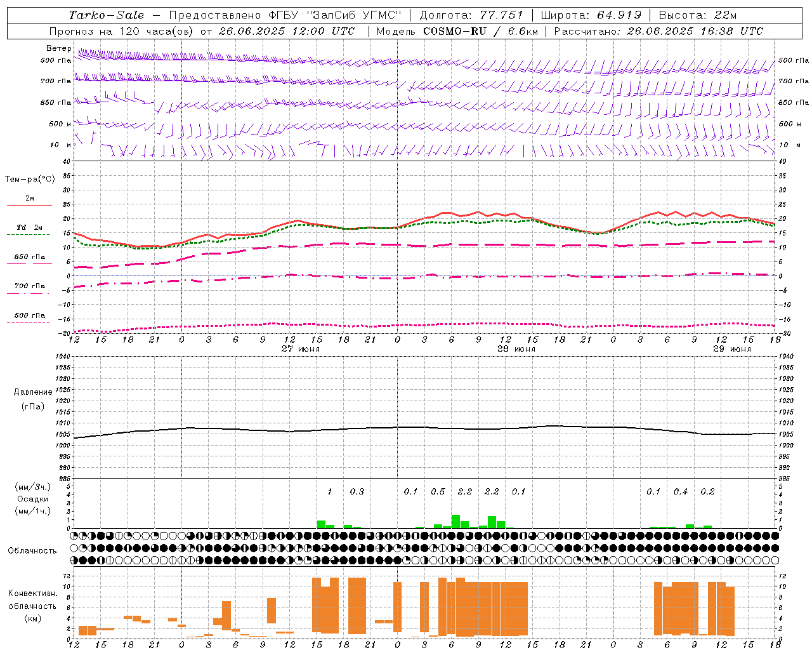Click the 28 июня date label

pyautogui.click(x=516, y=349)
